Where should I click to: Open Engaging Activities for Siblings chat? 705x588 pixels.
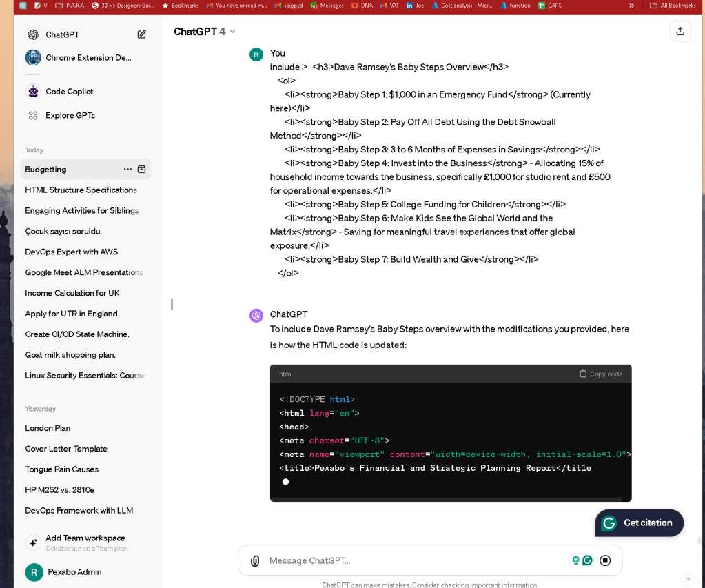click(85, 210)
